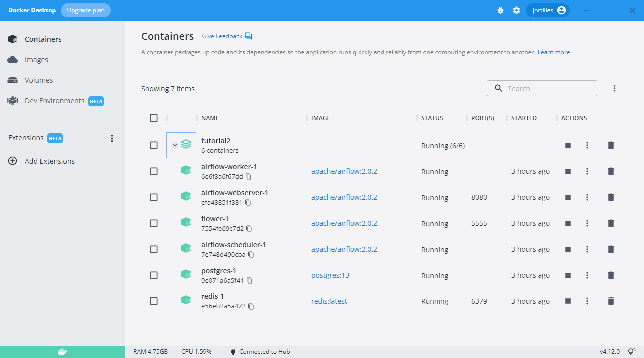
Task: Check the airflow-webserver-1 checkbox
Action: tap(154, 197)
